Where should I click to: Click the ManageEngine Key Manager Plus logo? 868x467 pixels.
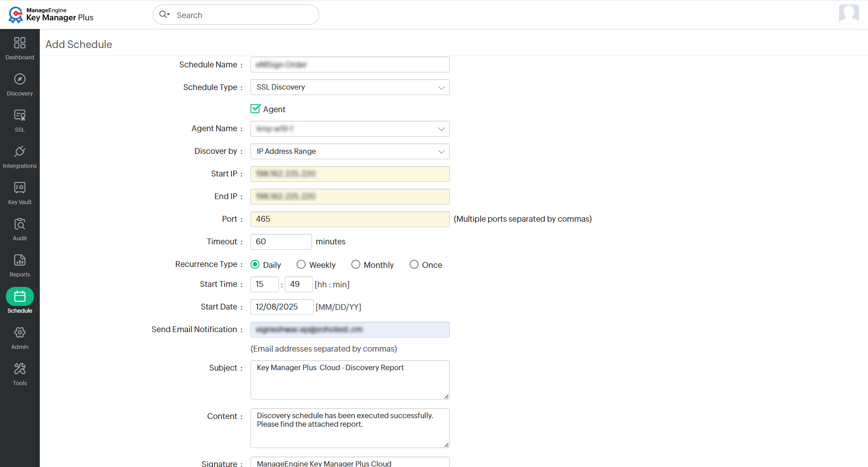click(x=51, y=14)
